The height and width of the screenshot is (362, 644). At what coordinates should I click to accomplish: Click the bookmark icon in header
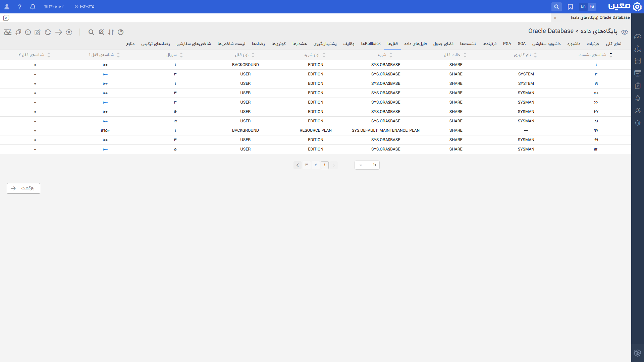(570, 7)
